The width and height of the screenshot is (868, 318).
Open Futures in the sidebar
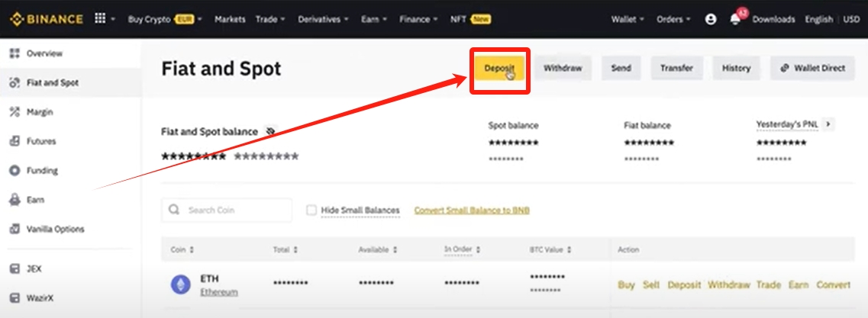tap(41, 141)
